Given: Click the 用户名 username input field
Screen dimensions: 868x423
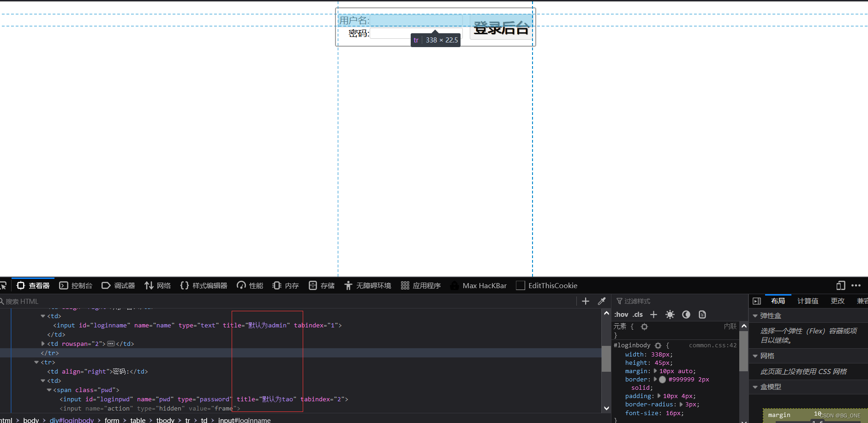Looking at the screenshot, I should pos(416,20).
